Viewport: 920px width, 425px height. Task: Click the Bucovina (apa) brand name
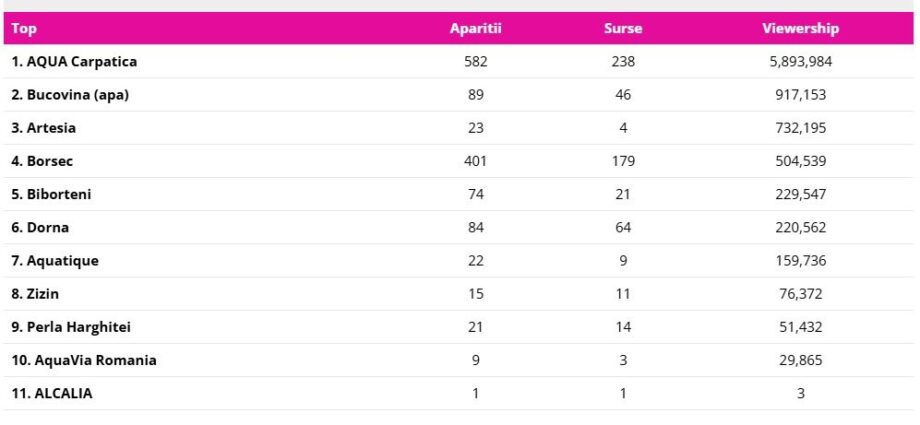(x=70, y=95)
